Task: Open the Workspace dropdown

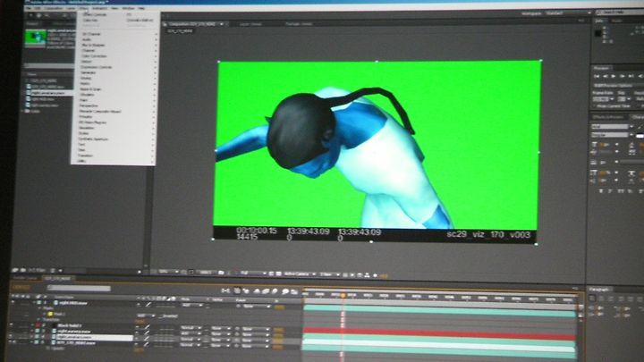Action: pos(569,13)
